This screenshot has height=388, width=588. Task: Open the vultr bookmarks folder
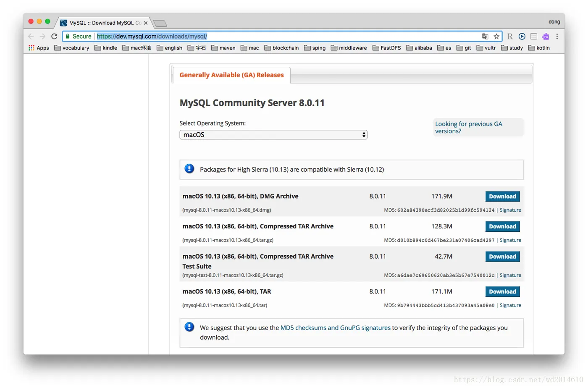click(486, 48)
